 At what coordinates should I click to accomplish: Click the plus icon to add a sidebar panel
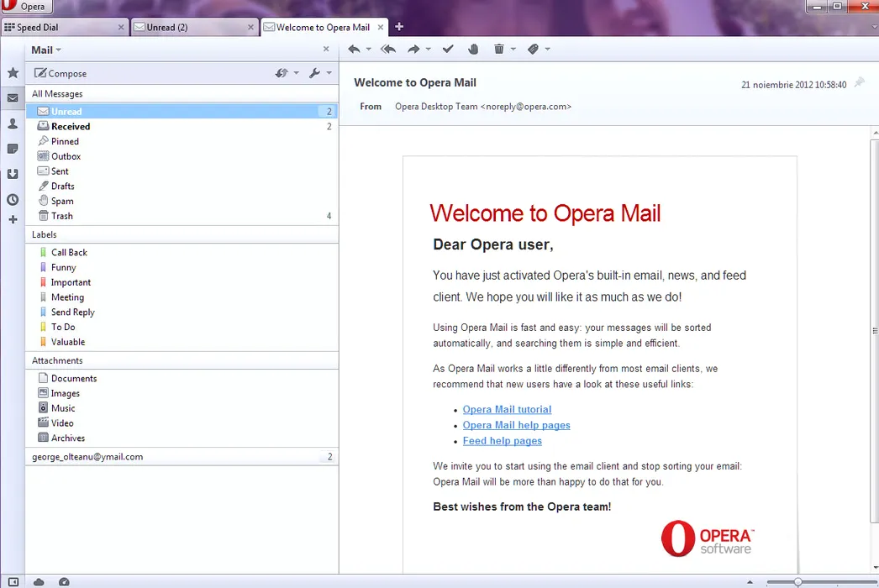pos(13,220)
